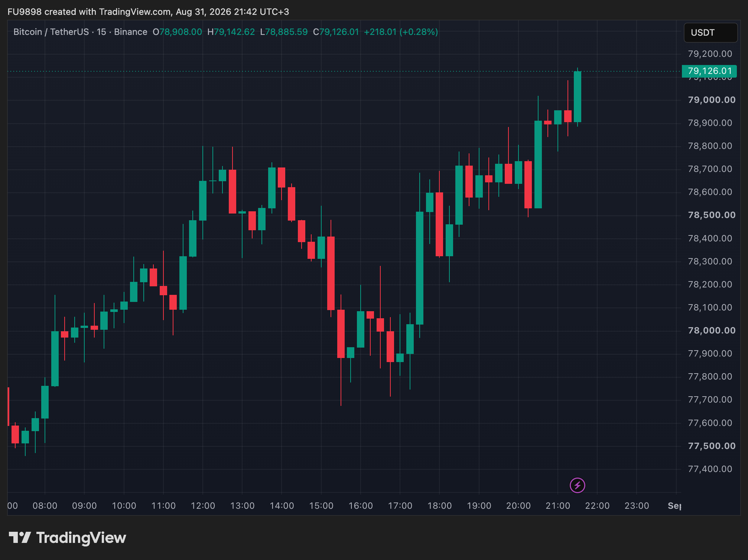Click the 21:00 time axis label

click(558, 506)
